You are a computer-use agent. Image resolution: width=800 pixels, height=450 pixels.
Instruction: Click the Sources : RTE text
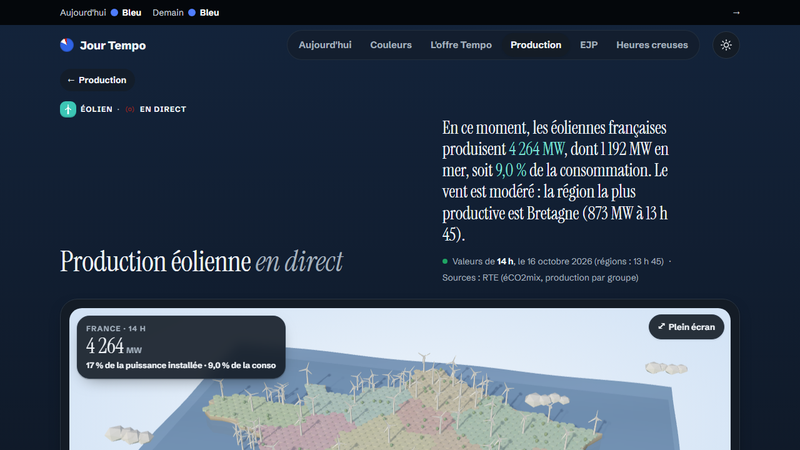[x=540, y=278]
